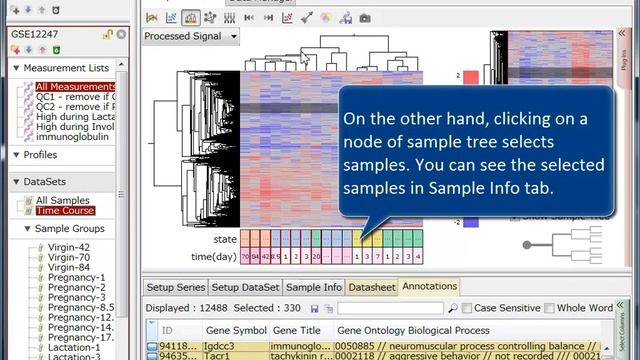
Task: Click red add icon under GSE12247
Action: tap(16, 50)
